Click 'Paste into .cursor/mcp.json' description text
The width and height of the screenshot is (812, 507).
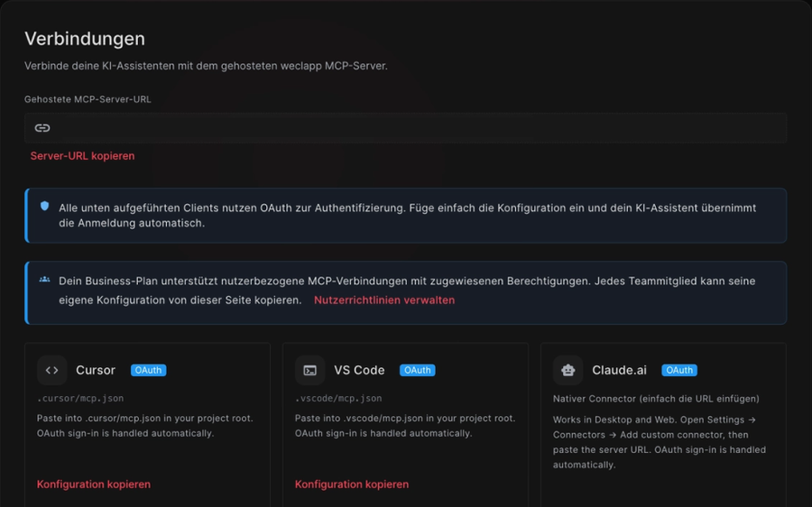point(145,426)
